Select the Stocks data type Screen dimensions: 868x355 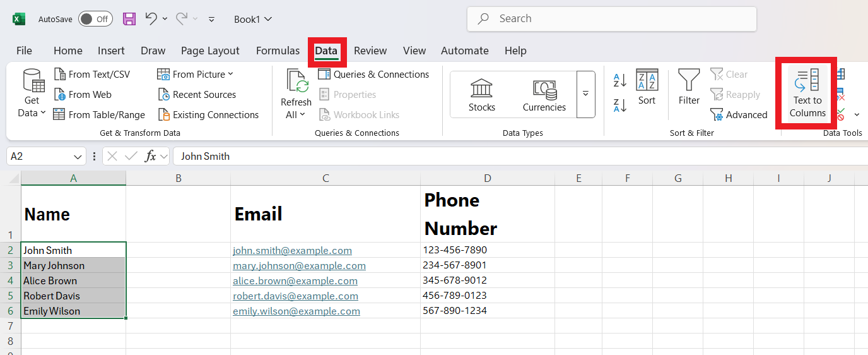482,95
